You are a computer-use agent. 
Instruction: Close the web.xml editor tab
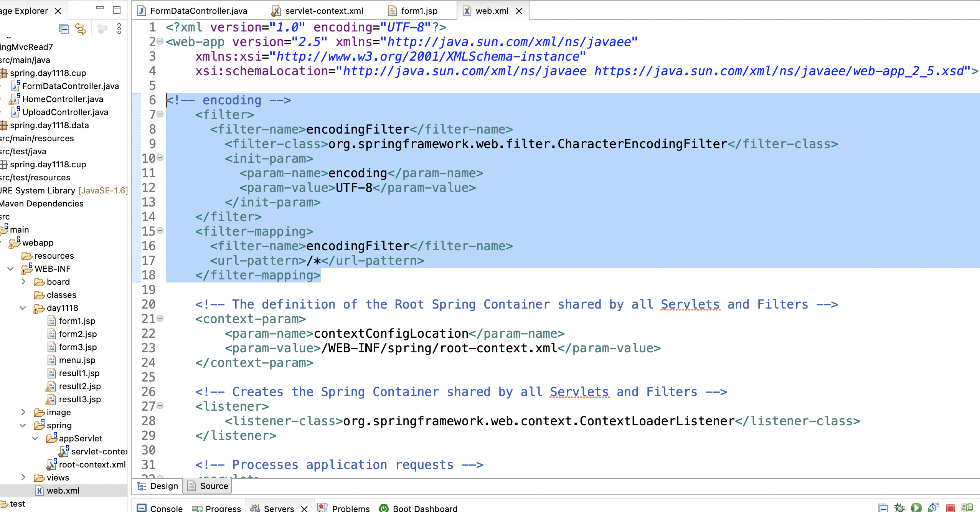click(x=519, y=11)
